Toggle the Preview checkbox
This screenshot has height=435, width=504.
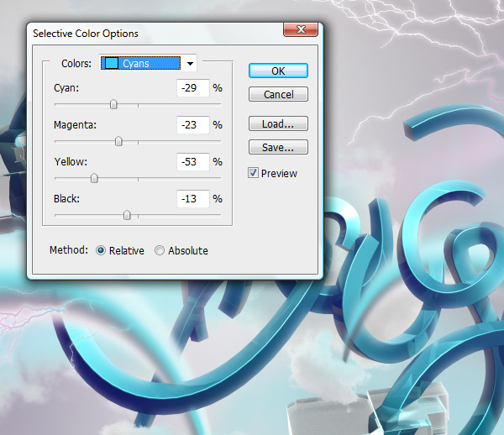253,173
